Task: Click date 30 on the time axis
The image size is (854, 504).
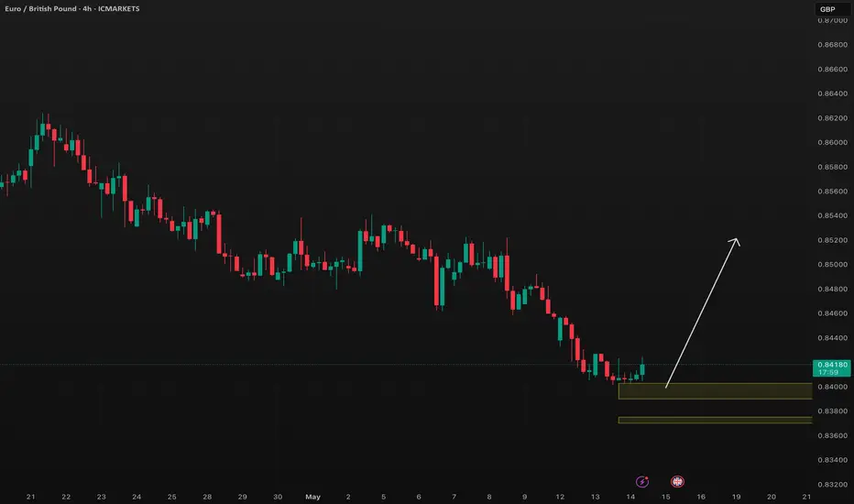Action: 278,497
